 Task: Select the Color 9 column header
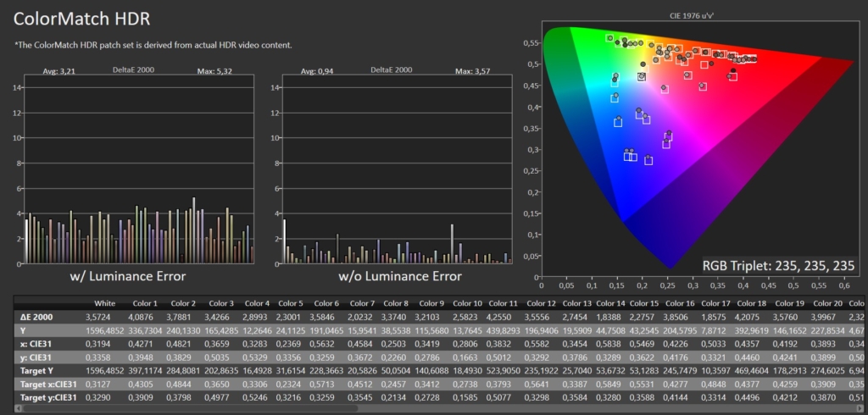(431, 303)
